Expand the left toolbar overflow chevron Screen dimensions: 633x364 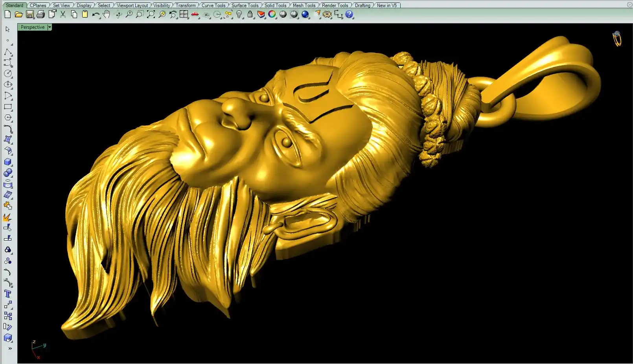10,348
